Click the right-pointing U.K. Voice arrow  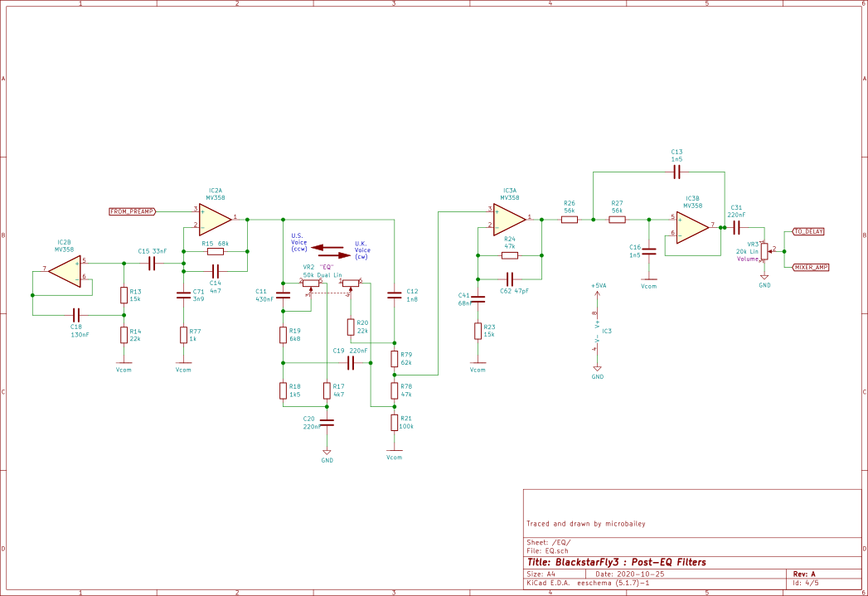pyautogui.click(x=333, y=256)
